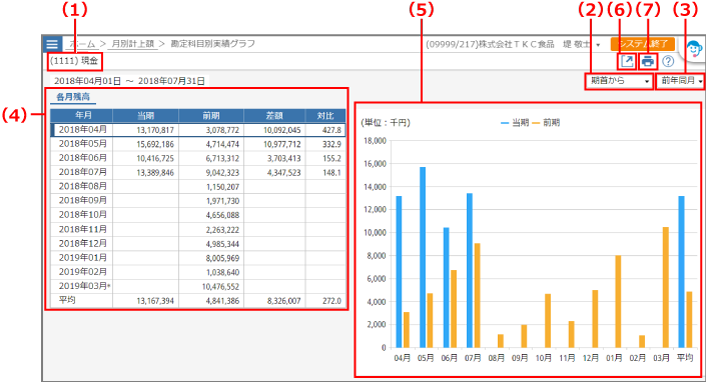
Task: Open the help question mark icon
Action: [668, 61]
